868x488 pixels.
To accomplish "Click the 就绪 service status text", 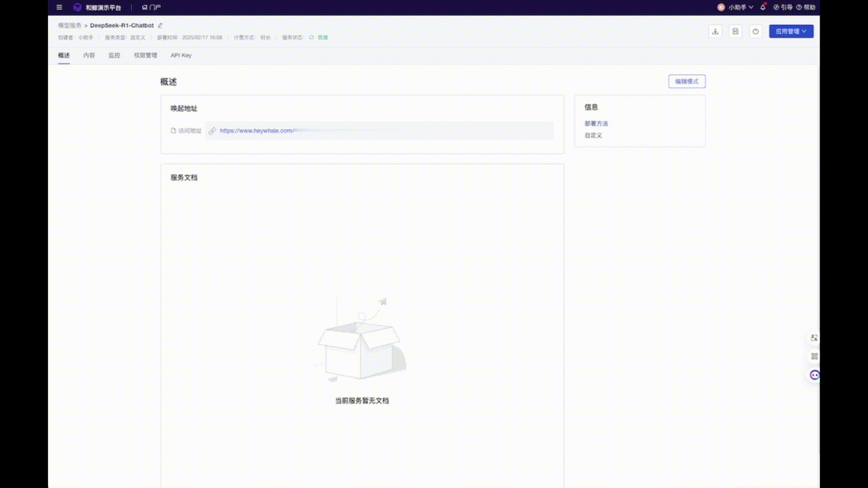I will coord(323,38).
